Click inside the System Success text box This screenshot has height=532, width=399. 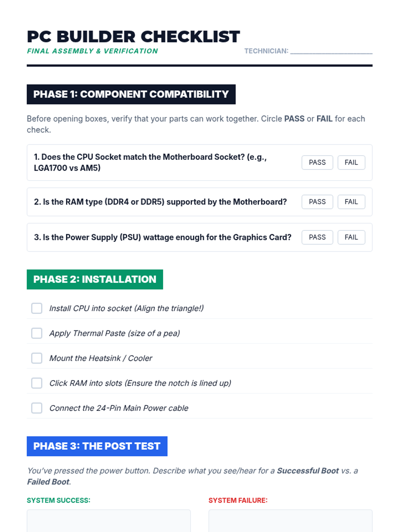pyautogui.click(x=108, y=521)
